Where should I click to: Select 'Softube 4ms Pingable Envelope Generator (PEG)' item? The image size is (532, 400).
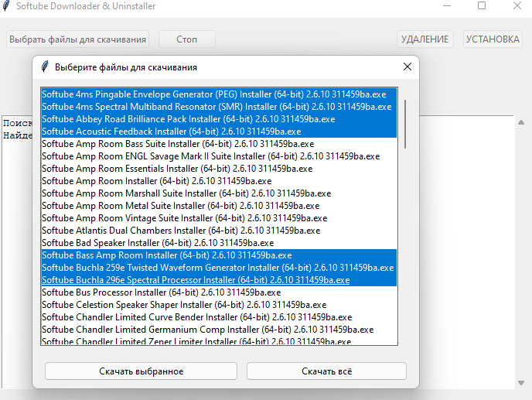219,94
